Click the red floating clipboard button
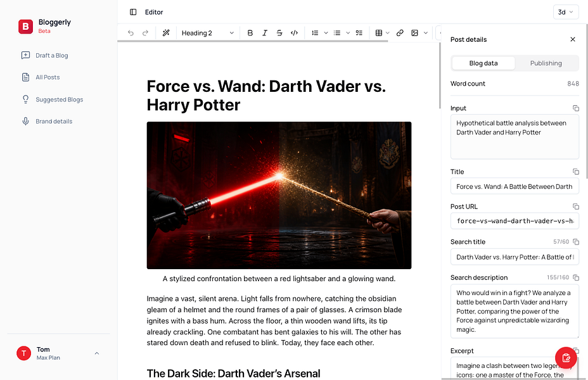The image size is (588, 380). (566, 358)
